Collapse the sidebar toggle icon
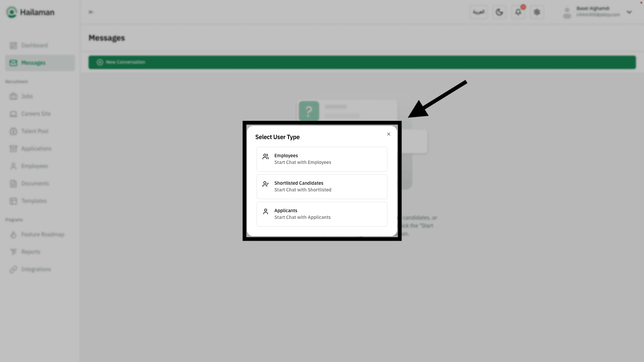This screenshot has height=362, width=644. point(91,12)
